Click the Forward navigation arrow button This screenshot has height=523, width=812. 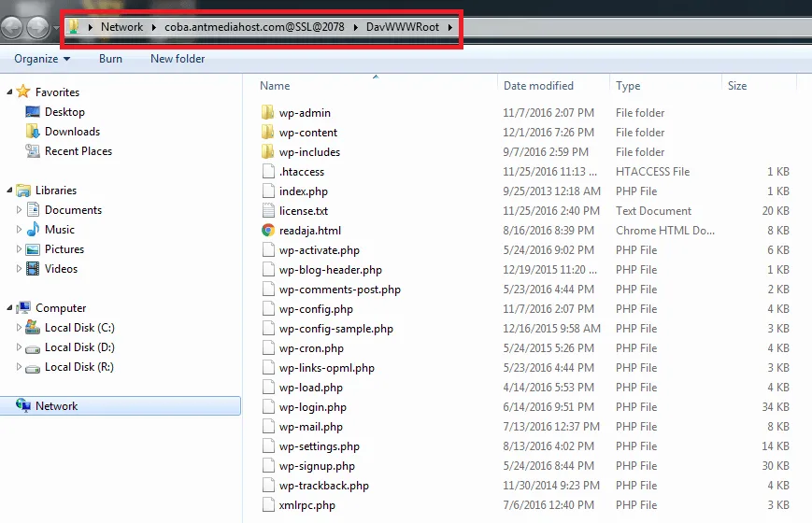(x=38, y=27)
